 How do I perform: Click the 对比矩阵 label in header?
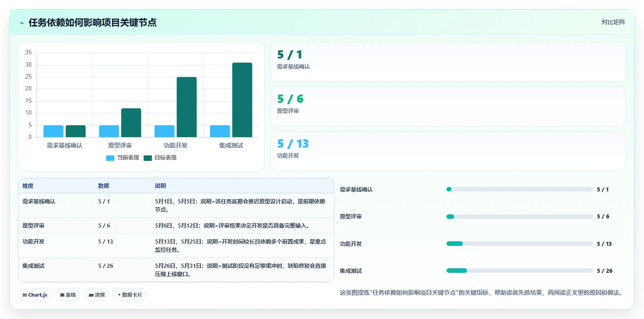pos(613,22)
